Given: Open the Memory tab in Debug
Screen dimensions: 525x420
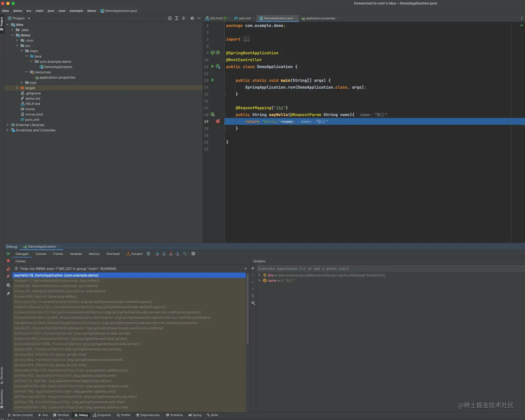Looking at the screenshot, I should [x=94, y=254].
